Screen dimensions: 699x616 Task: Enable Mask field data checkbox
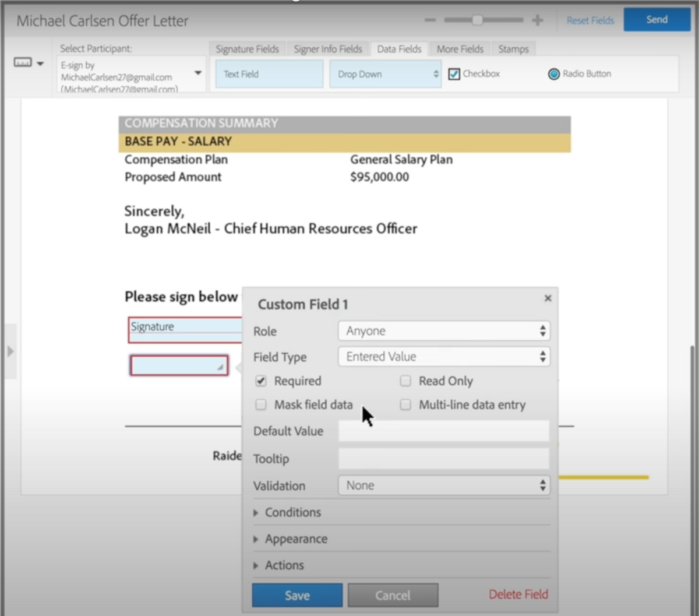(x=261, y=404)
